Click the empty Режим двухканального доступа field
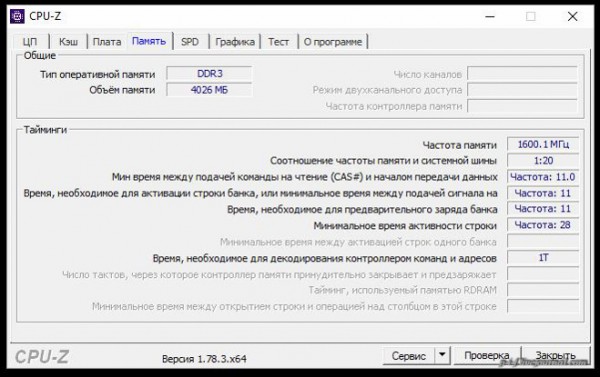The width and height of the screenshot is (600, 377). [522, 90]
